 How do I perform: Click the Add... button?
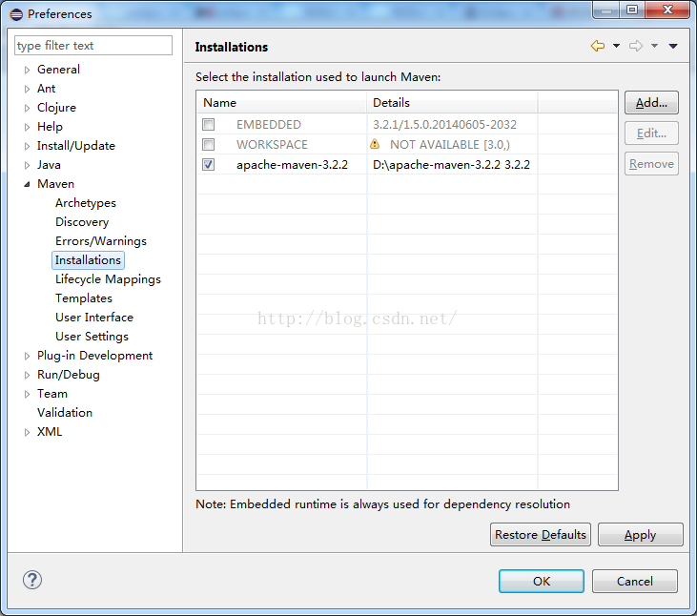[651, 103]
